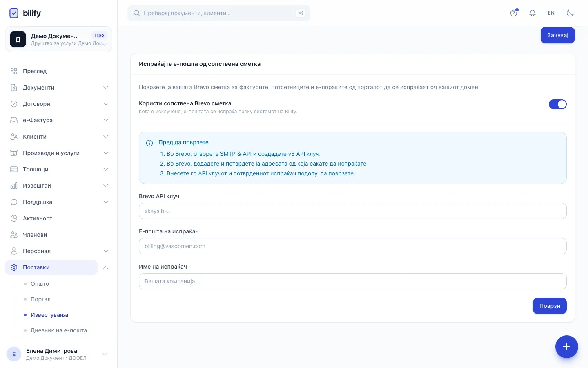Open notifications bell icon
Screen dimensions: 588x368
532,13
